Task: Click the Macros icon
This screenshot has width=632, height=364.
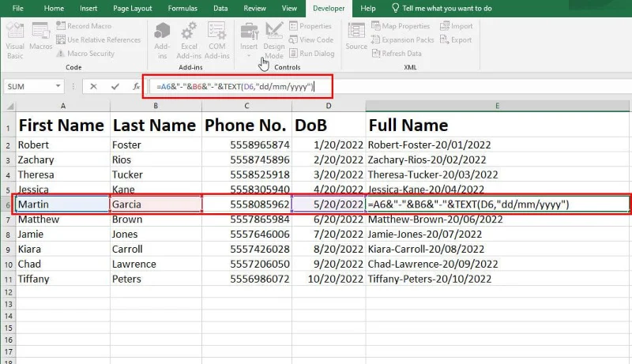Action: (41, 39)
